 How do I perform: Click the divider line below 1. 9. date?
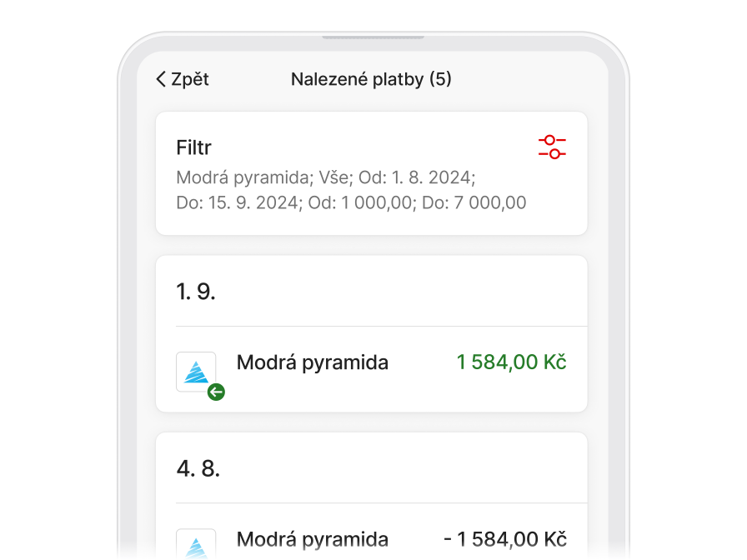[x=381, y=326]
